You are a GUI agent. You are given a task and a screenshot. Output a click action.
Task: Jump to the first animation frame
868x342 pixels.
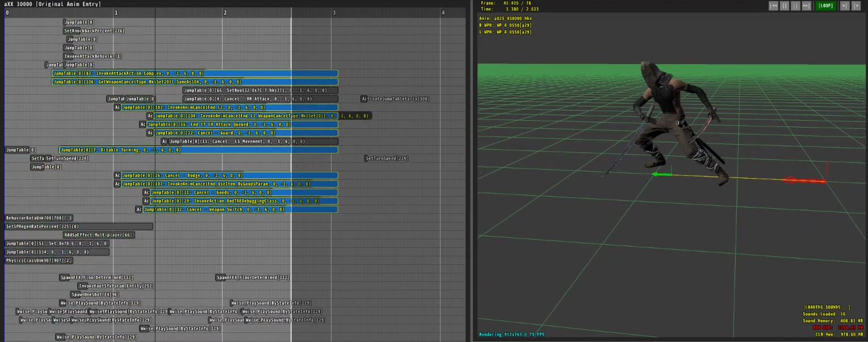coord(773,6)
